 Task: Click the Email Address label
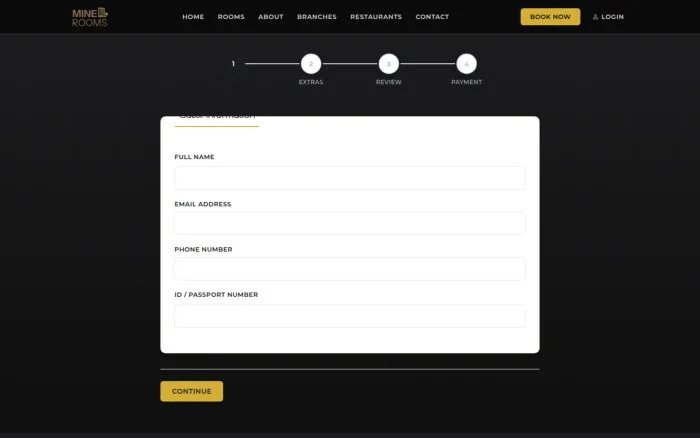point(203,204)
